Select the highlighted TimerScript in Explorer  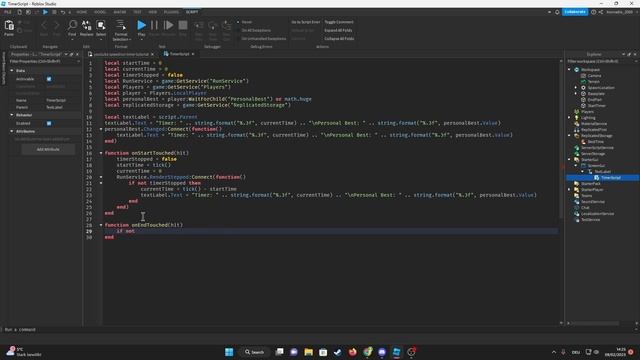pos(610,178)
